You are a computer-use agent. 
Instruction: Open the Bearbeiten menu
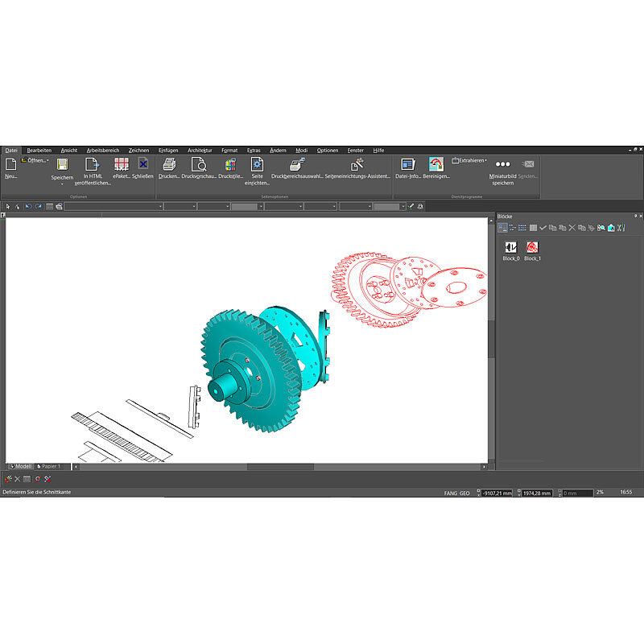[39, 151]
